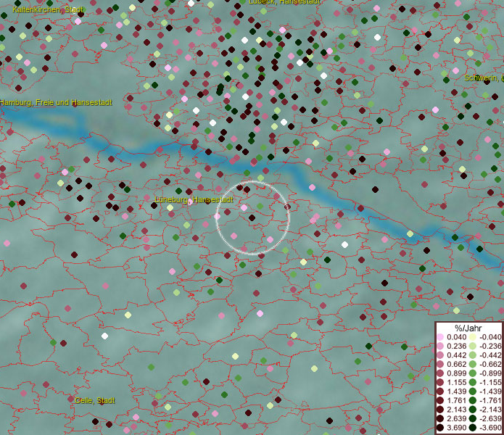Select the 1.439 dark red legend swatch
The image size is (504, 435).
(x=440, y=391)
